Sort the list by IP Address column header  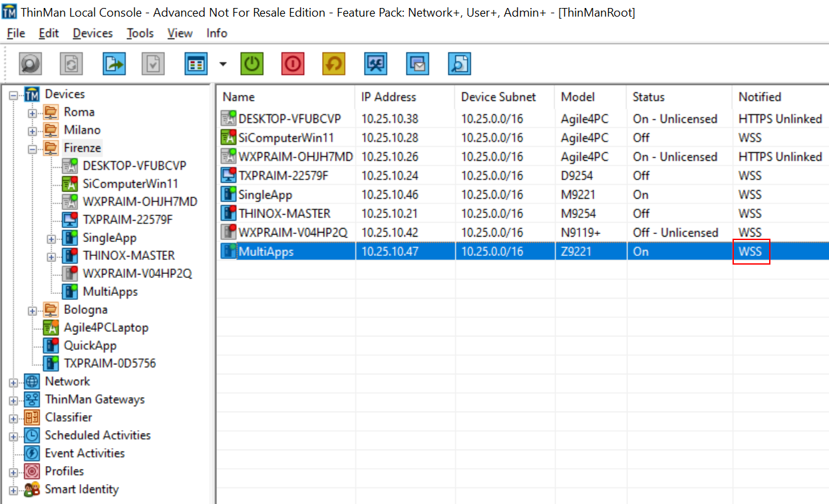coord(405,97)
